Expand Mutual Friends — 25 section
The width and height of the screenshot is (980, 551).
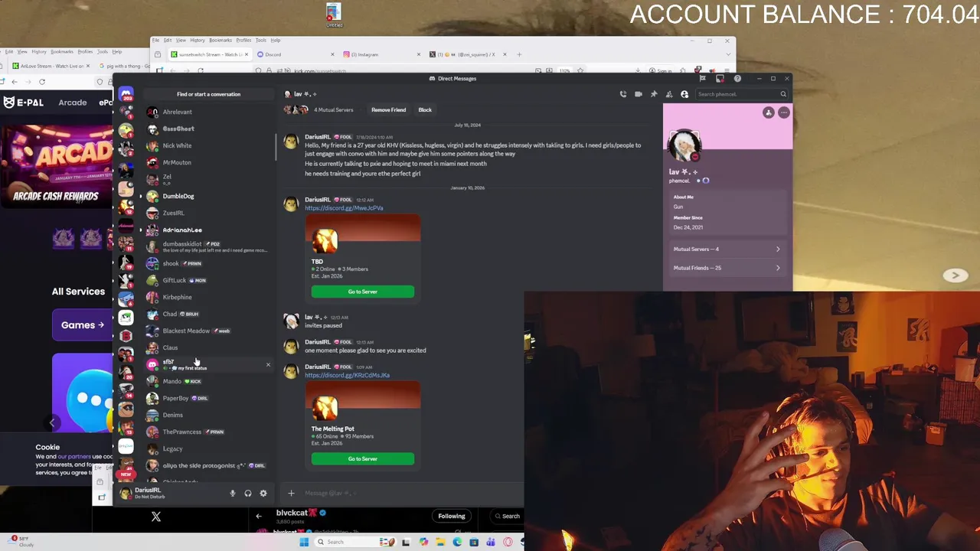coord(727,268)
